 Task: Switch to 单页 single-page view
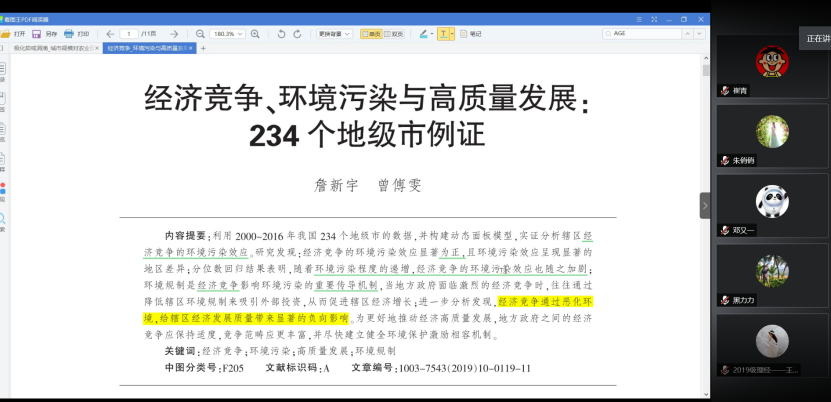[x=371, y=34]
